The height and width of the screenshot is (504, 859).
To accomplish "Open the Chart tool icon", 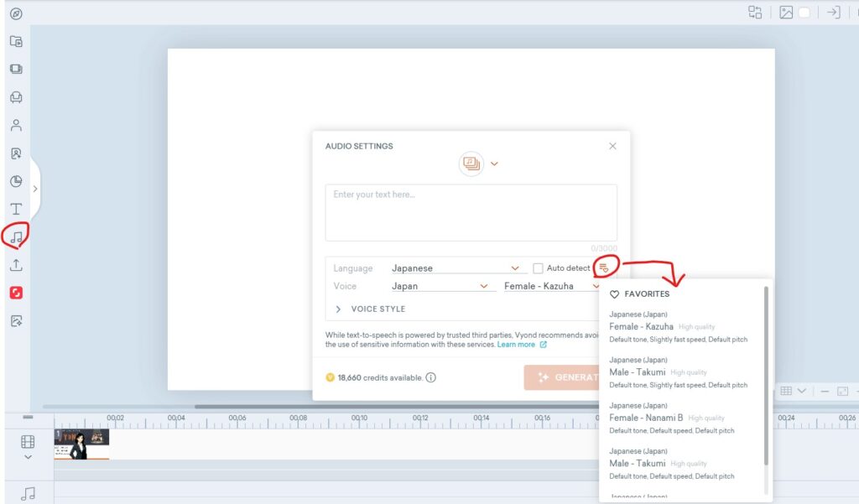I will 16,181.
